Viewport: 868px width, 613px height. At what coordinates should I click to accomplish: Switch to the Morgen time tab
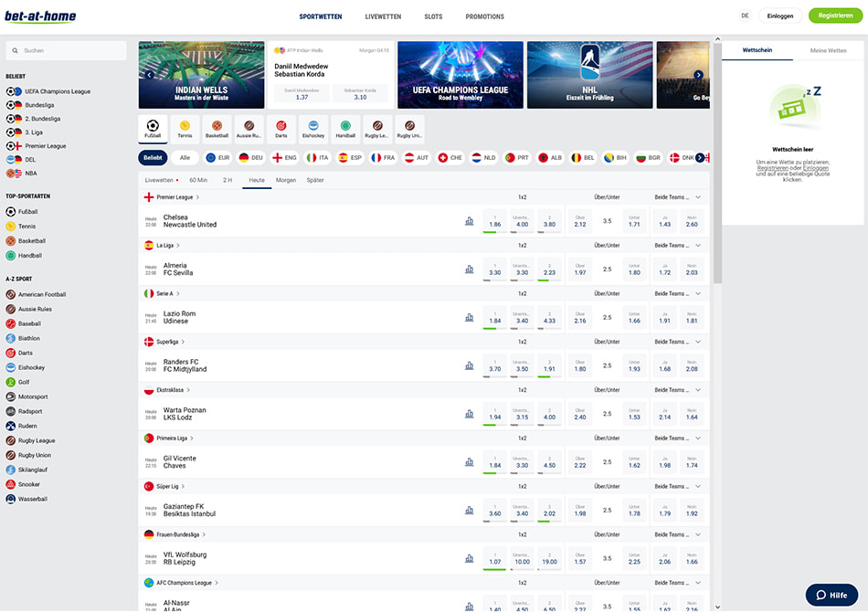coord(286,180)
